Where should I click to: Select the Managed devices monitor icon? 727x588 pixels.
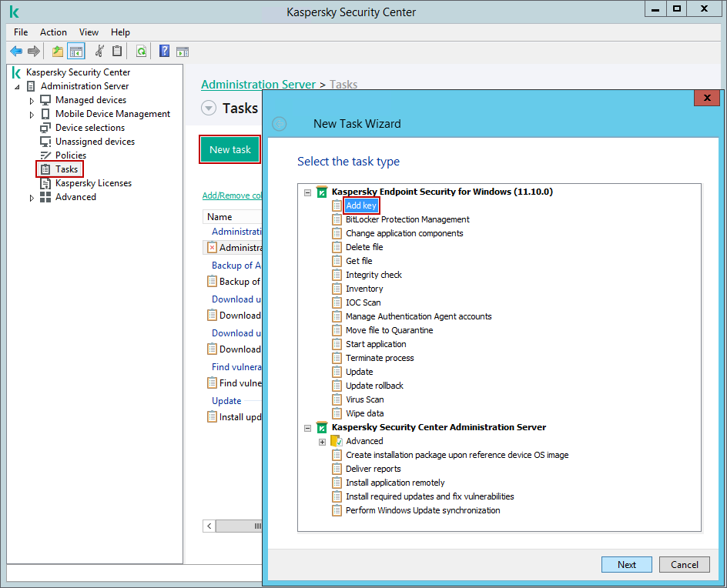pos(45,100)
